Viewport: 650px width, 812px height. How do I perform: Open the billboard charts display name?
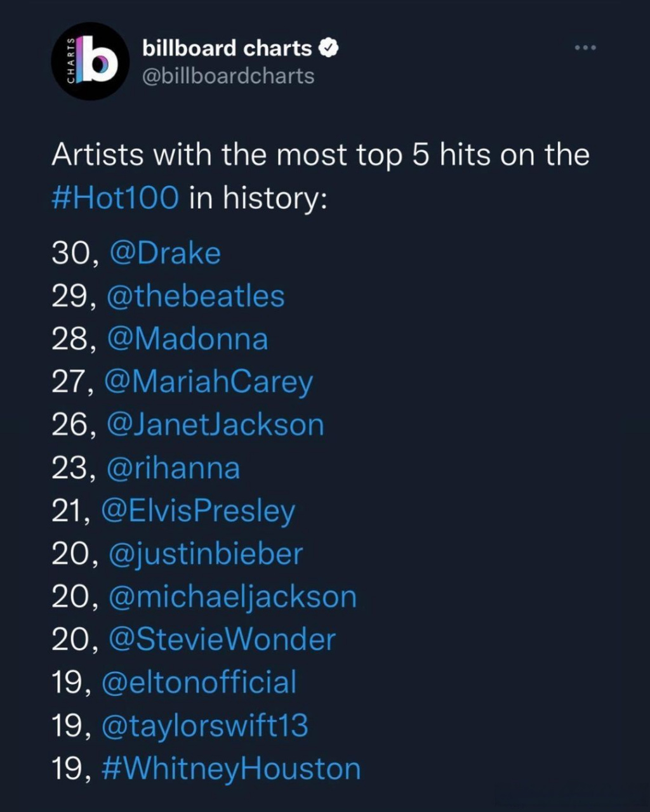227,48
